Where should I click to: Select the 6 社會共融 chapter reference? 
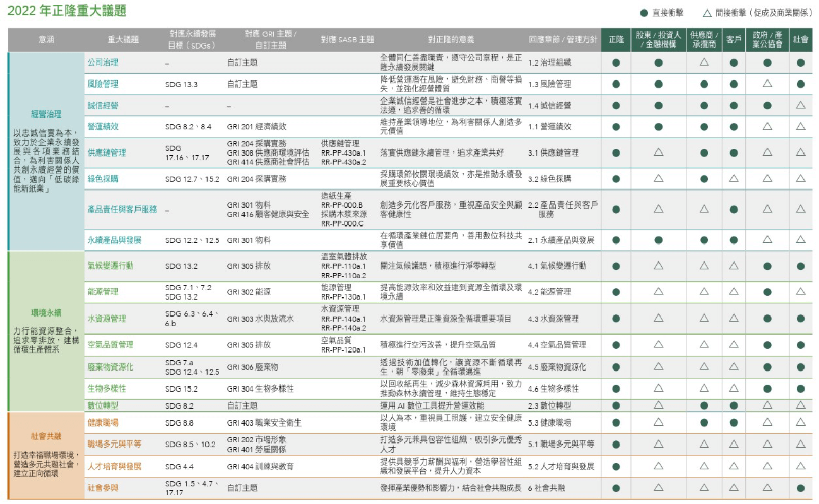546,488
